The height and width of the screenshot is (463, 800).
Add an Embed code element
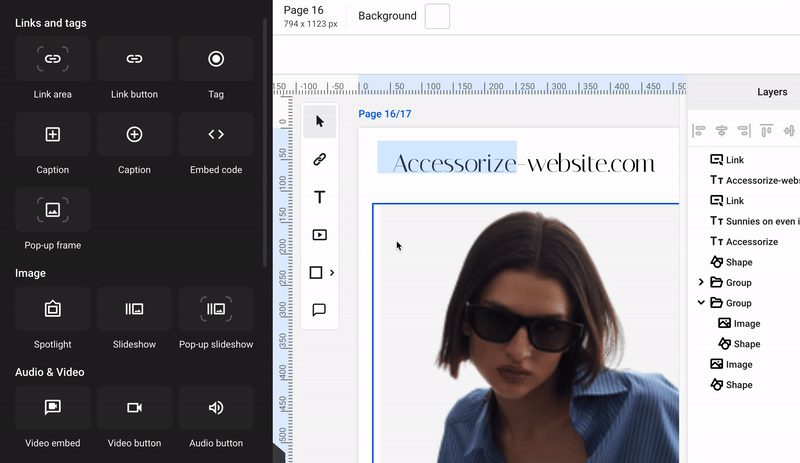tap(216, 134)
